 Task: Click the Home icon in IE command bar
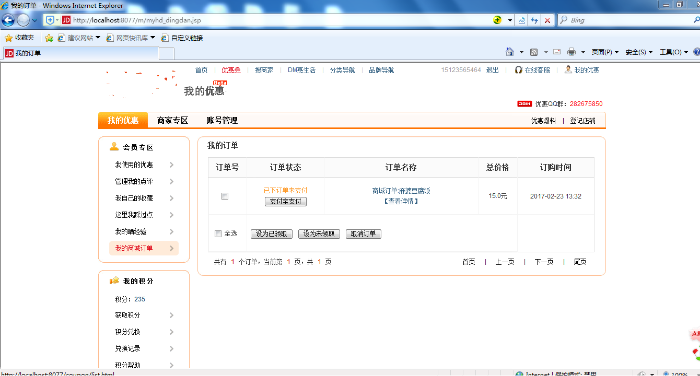point(509,52)
